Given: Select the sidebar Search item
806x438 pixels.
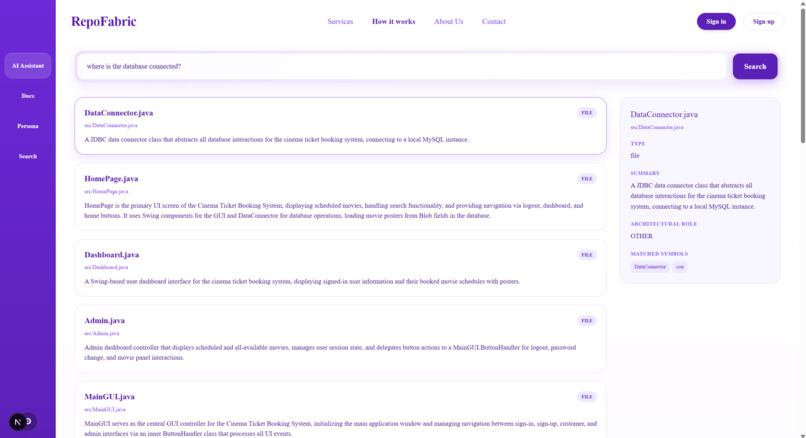Looking at the screenshot, I should (x=28, y=156).
